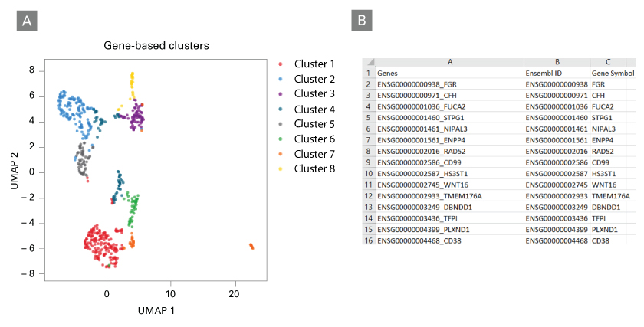The height and width of the screenshot is (327, 644).
Task: Toggle Cluster 3 legend entry
Action: click(x=307, y=94)
